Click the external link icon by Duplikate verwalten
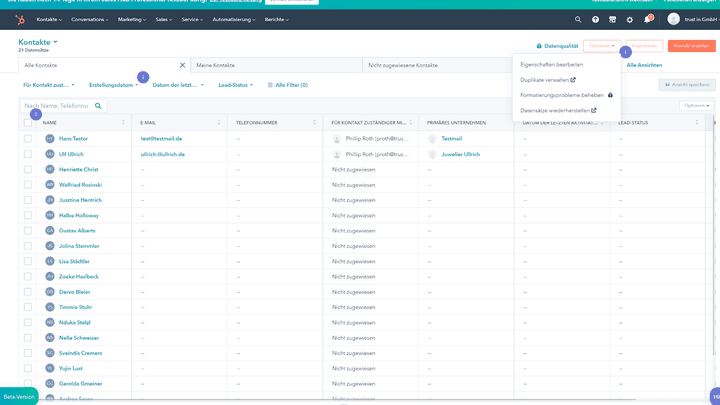 point(573,80)
